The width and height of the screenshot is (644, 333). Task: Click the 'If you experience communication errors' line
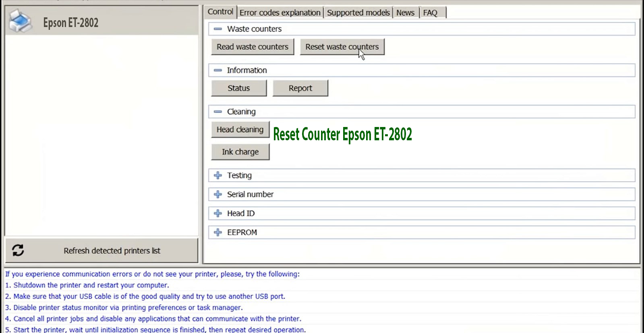point(152,274)
